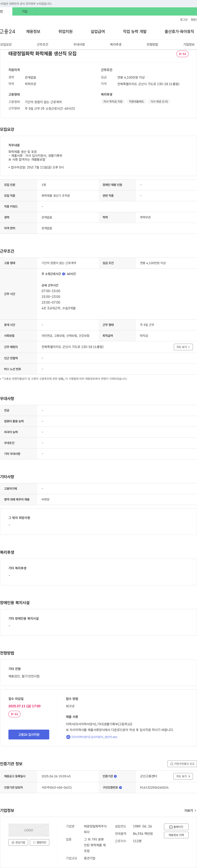Screen dimensions: 197x868
Task: Select the 4조 3교대근무, 수습3개월 line
Action: point(58,308)
